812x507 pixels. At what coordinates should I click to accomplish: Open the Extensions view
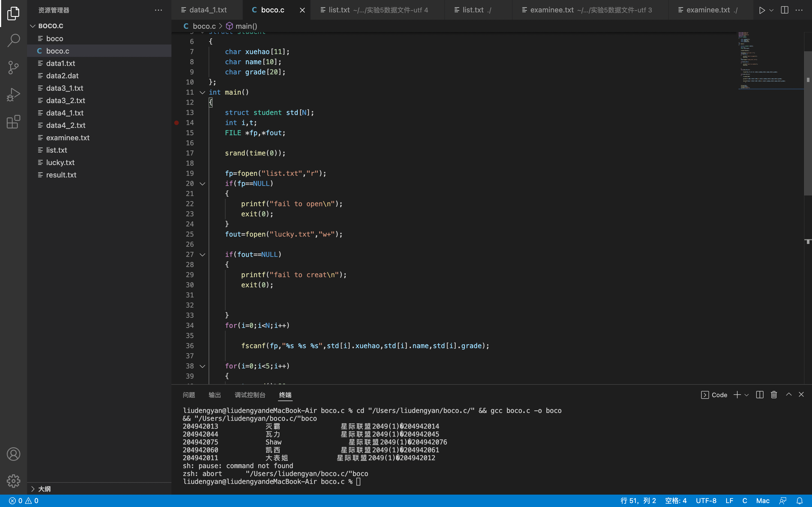(14, 122)
